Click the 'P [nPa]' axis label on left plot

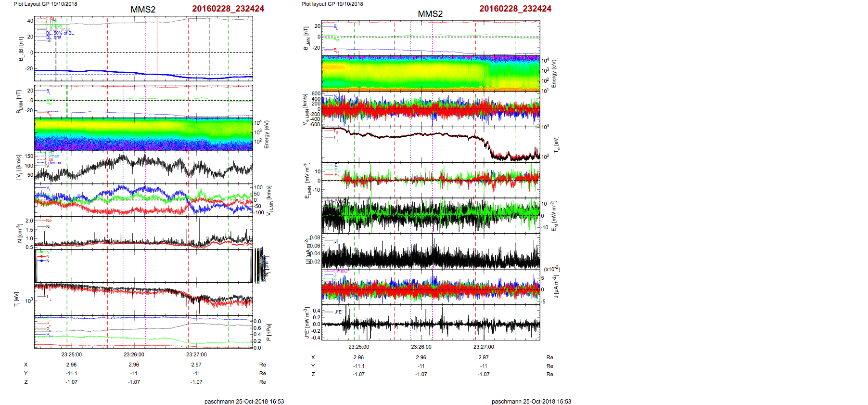[268, 332]
